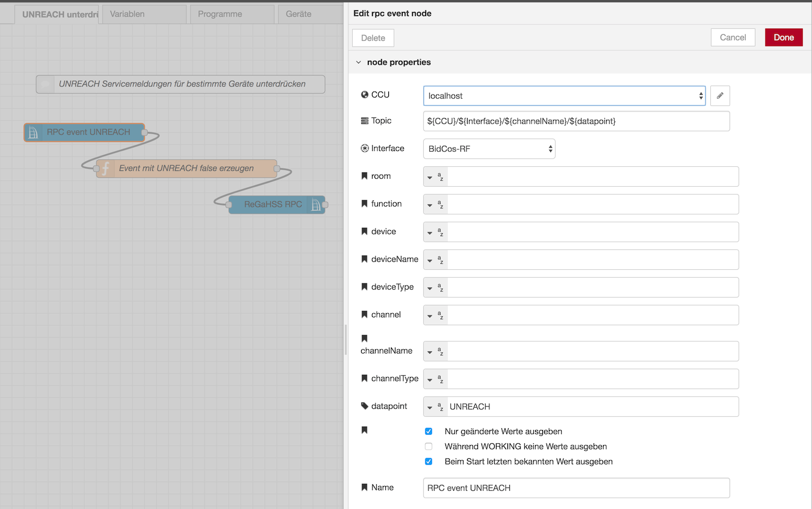Click the bookmark icon beside function
Image resolution: width=812 pixels, height=509 pixels.
pyautogui.click(x=364, y=204)
